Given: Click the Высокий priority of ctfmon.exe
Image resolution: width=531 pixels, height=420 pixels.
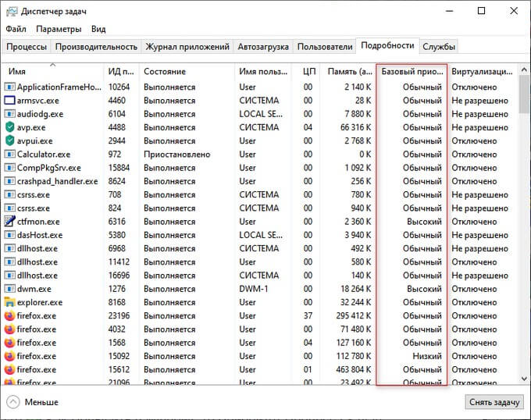Looking at the screenshot, I should (424, 222).
